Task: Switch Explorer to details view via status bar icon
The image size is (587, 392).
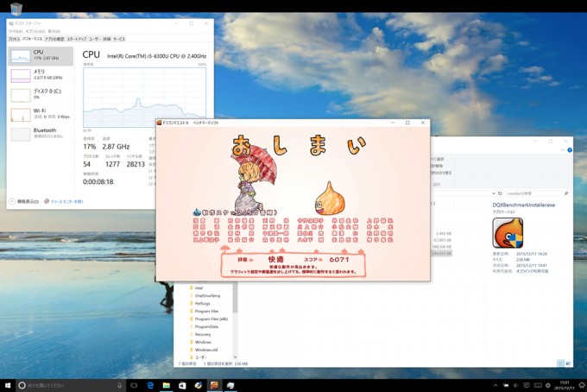Action: click(x=561, y=364)
